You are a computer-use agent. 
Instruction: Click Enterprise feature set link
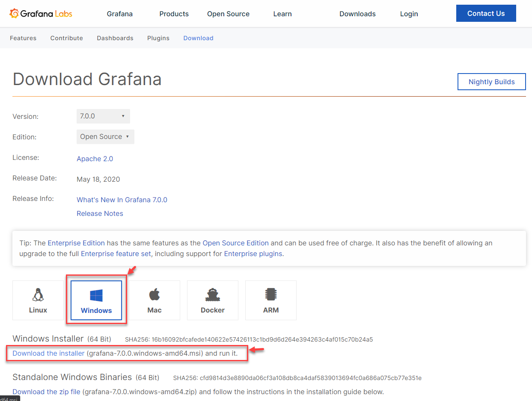click(x=116, y=254)
